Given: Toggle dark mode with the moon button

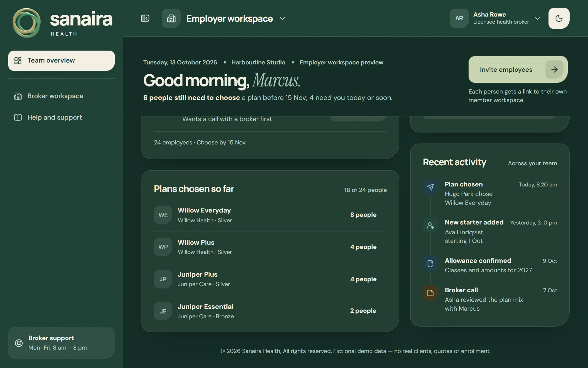Looking at the screenshot, I should coord(559,18).
